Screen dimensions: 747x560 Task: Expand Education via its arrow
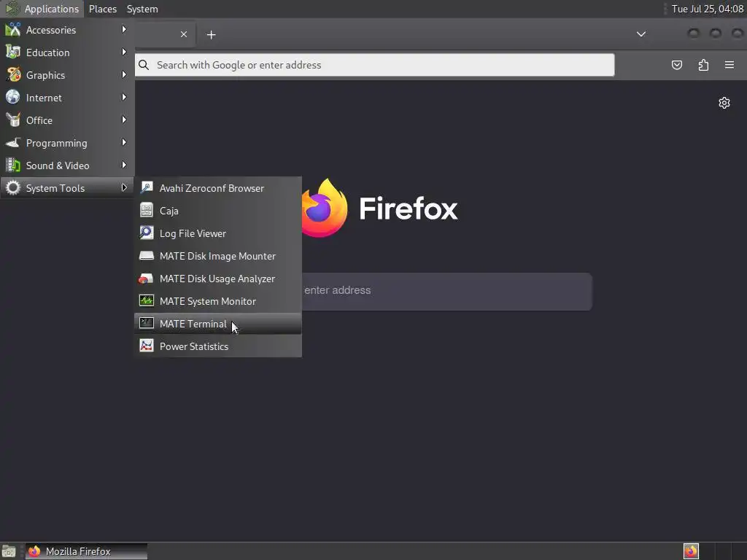(x=124, y=52)
